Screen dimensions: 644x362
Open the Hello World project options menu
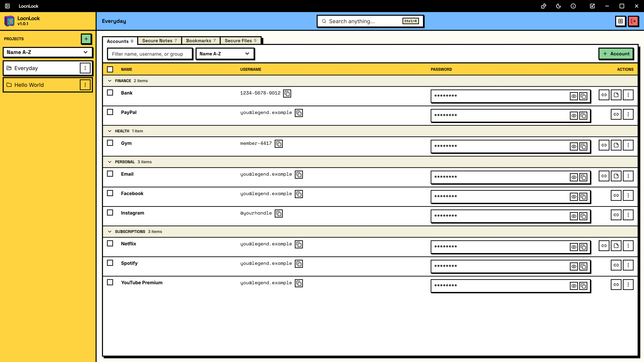(85, 85)
